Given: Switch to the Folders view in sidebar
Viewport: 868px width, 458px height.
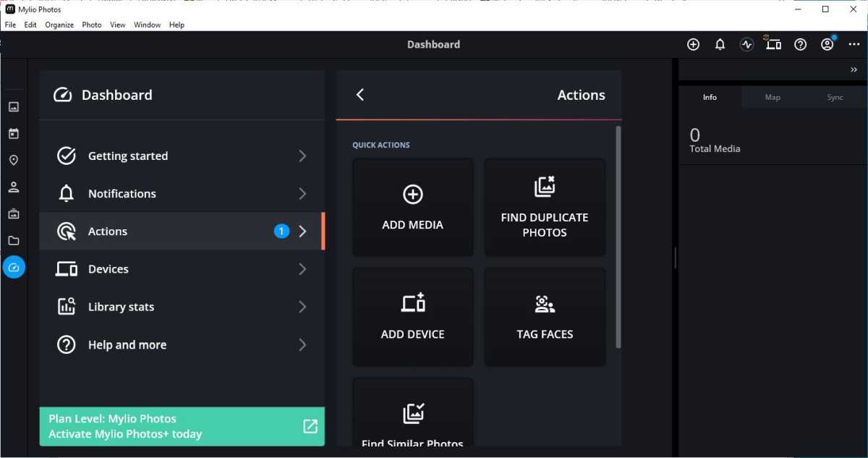Looking at the screenshot, I should click(x=13, y=241).
